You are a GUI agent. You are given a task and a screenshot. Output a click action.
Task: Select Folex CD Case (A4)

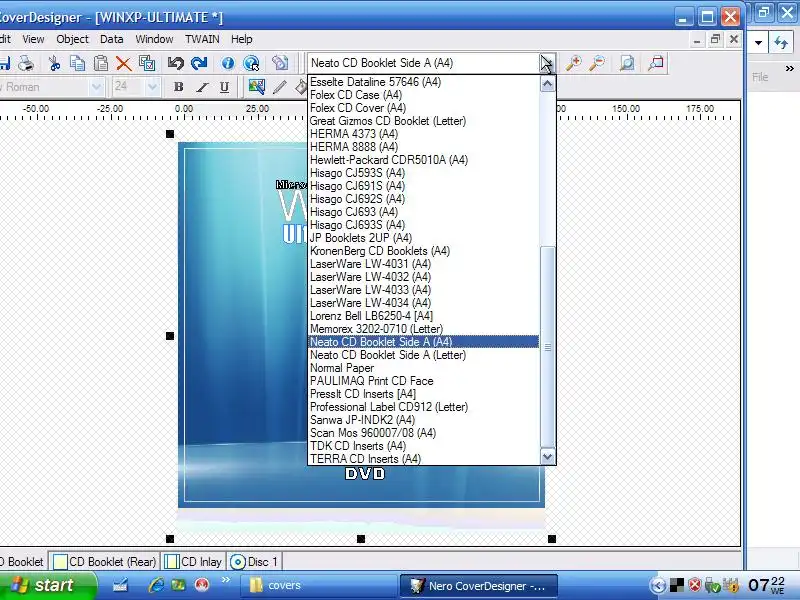(356, 95)
